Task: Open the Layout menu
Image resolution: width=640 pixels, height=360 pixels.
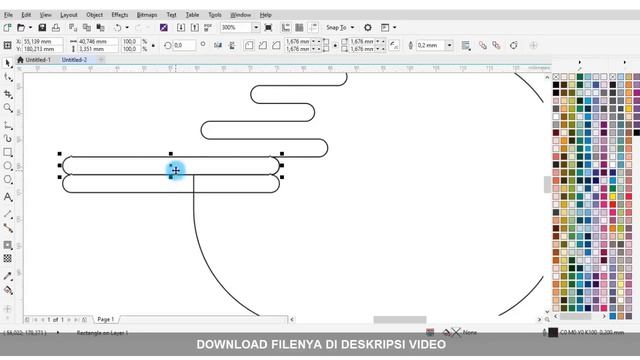Action: point(69,15)
